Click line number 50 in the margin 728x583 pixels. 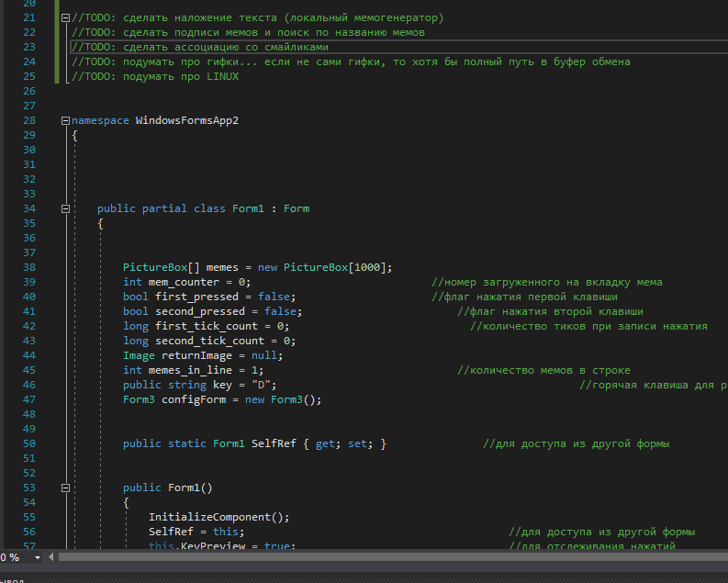click(x=28, y=443)
